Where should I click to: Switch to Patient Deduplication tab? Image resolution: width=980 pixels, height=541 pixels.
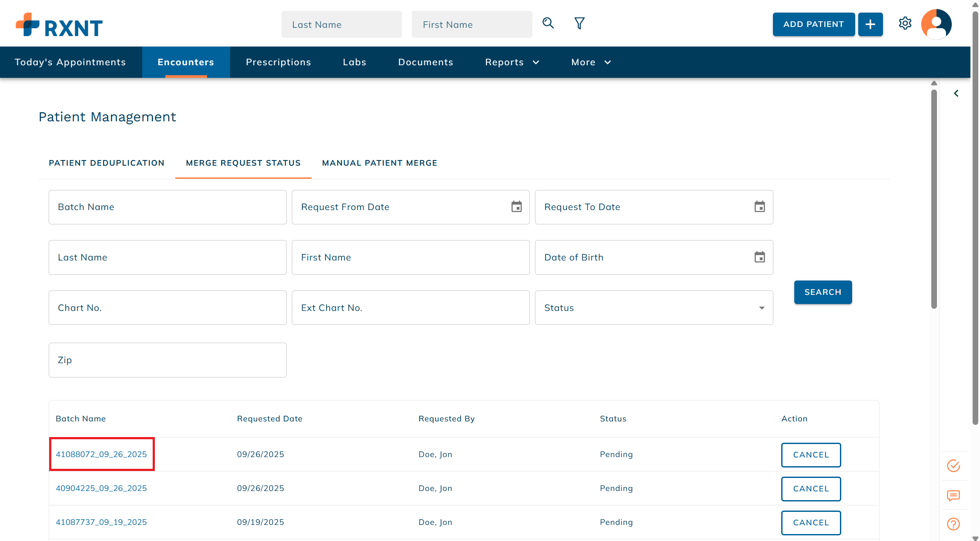(107, 163)
